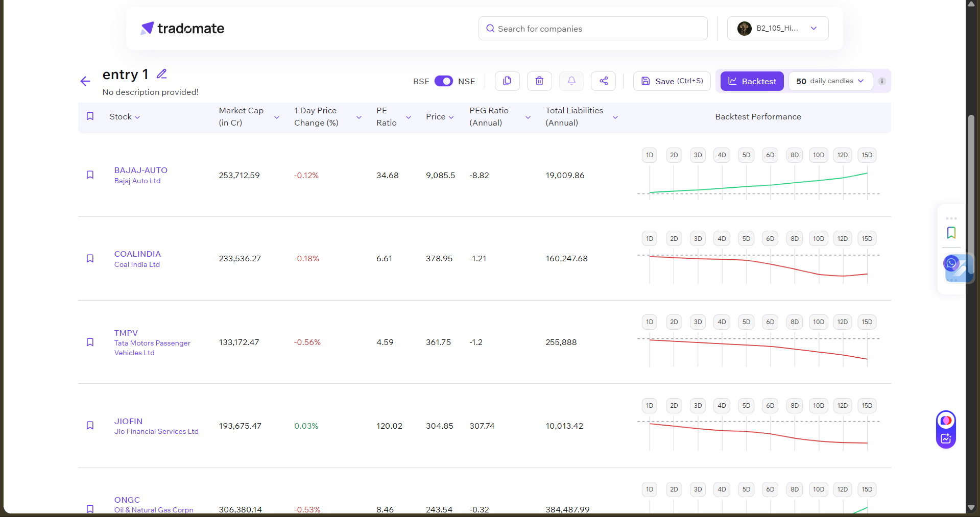Viewport: 980px width, 517px height.
Task: Open the share icon button
Action: pyautogui.click(x=604, y=81)
